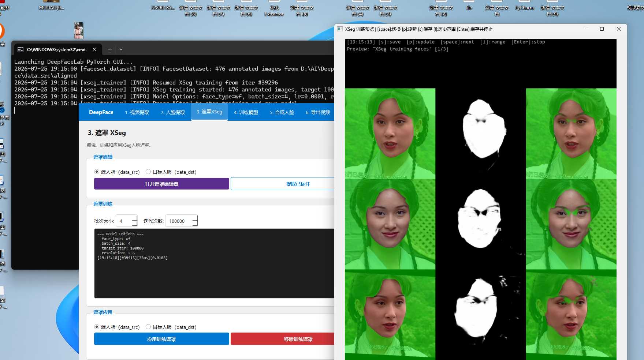The image size is (644, 360).
Task: Switch to the 1. 视频提取 tab
Action: pos(137,112)
